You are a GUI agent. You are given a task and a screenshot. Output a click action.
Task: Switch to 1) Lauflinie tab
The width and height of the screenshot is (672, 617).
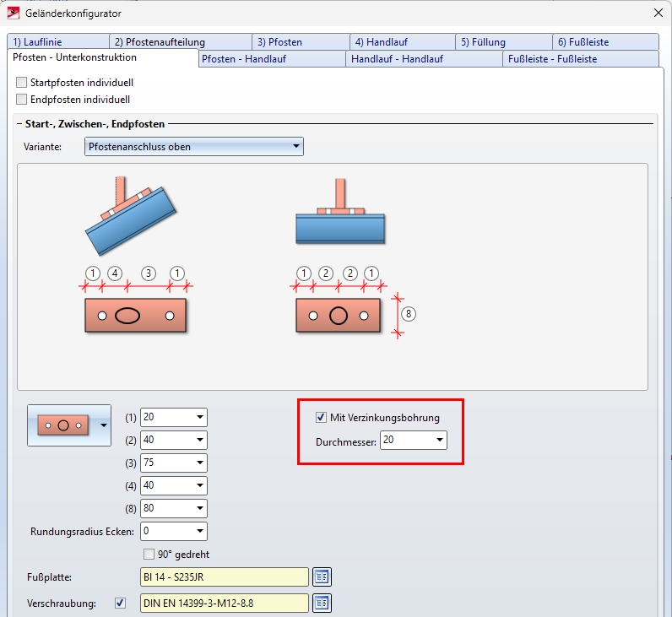(x=58, y=42)
